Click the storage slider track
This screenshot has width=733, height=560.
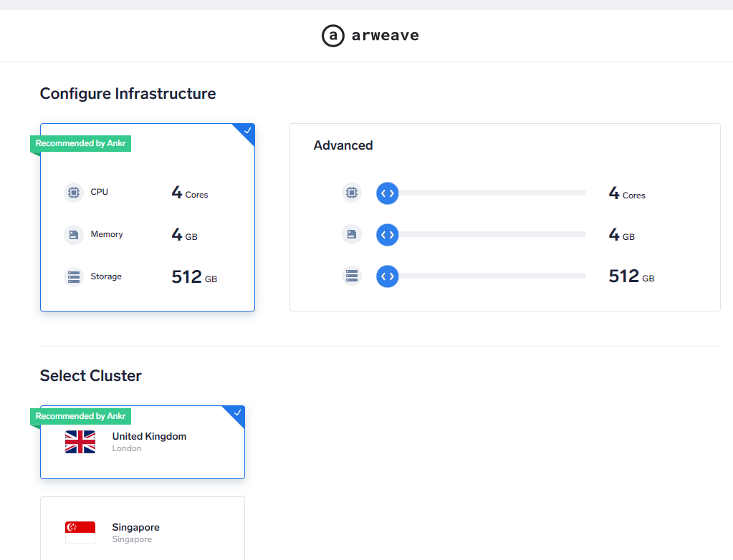[487, 276]
